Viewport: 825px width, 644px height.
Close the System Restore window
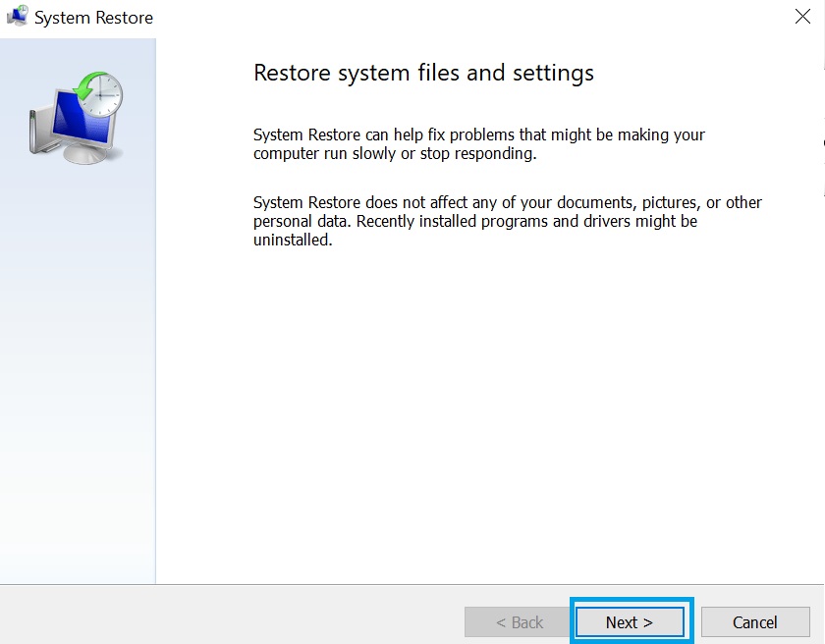[x=802, y=16]
